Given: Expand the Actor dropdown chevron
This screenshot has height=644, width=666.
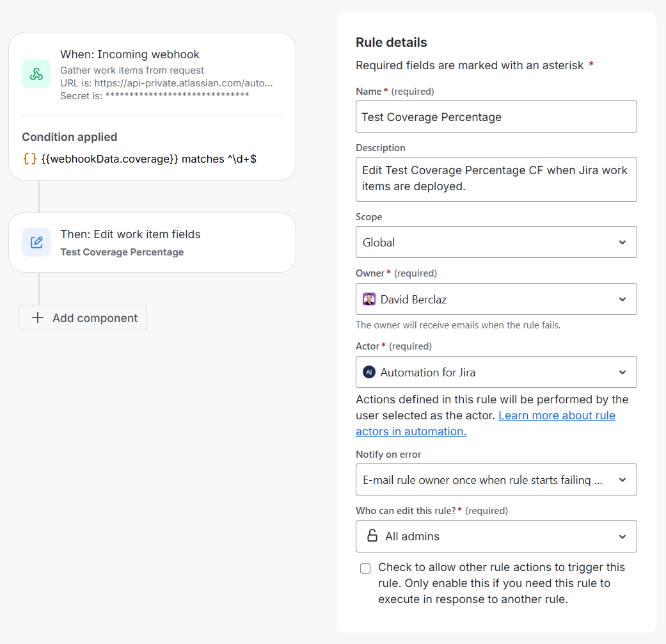Looking at the screenshot, I should (622, 372).
